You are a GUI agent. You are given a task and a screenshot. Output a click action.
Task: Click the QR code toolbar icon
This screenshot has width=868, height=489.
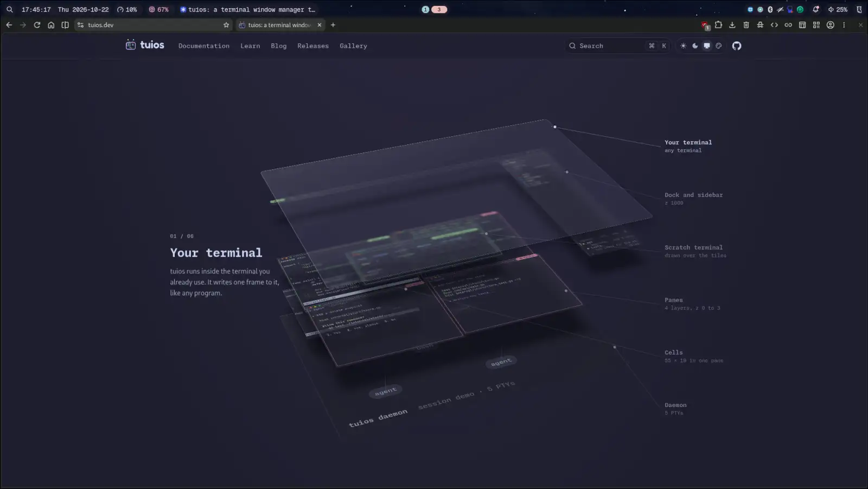816,25
